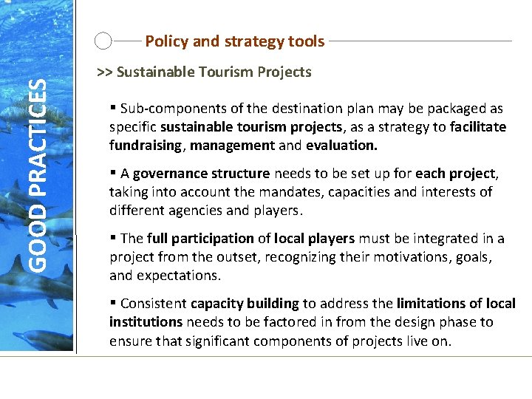This screenshot has width=532, height=399.
Task: Click the dolphin underwater photo thumbnail
Action: pos(37,175)
